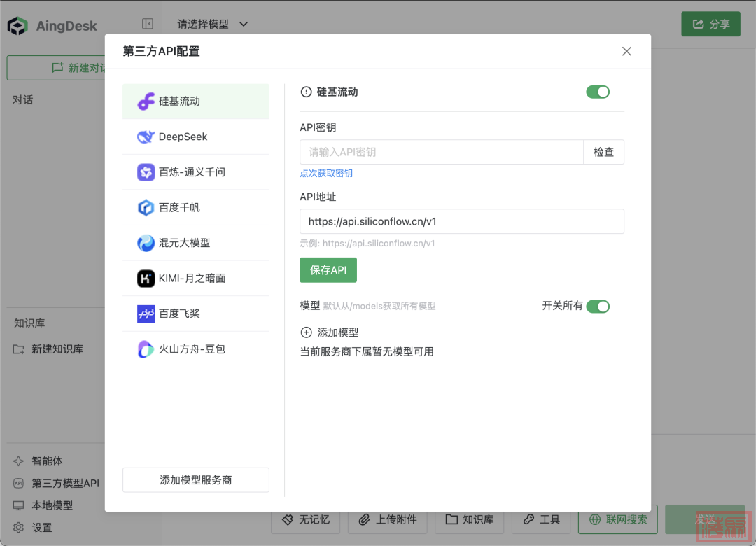756x546 pixels.
Task: Focus the API密钥 input field
Action: coord(442,152)
